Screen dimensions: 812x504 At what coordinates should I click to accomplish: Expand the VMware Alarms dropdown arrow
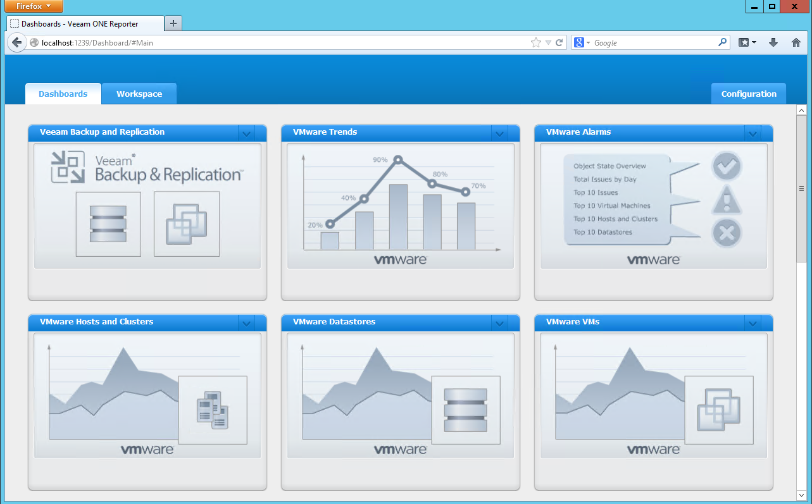click(x=753, y=133)
